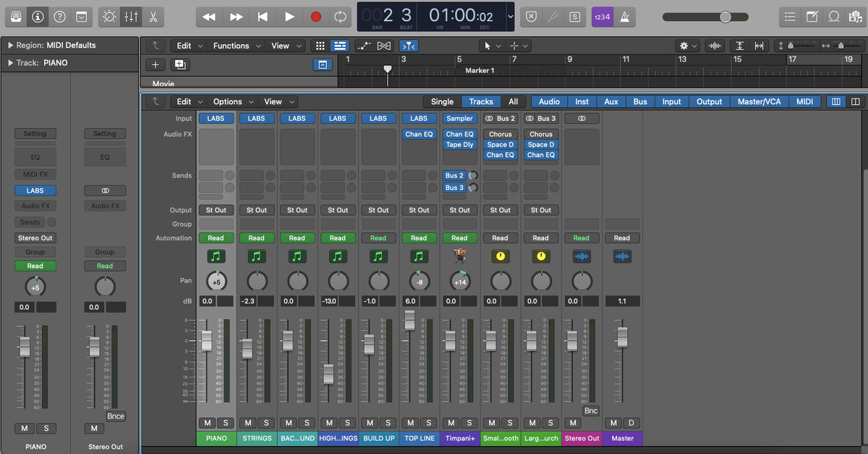Enable the metronome click icon
Viewport: 868px width, 454px height.
tap(627, 16)
